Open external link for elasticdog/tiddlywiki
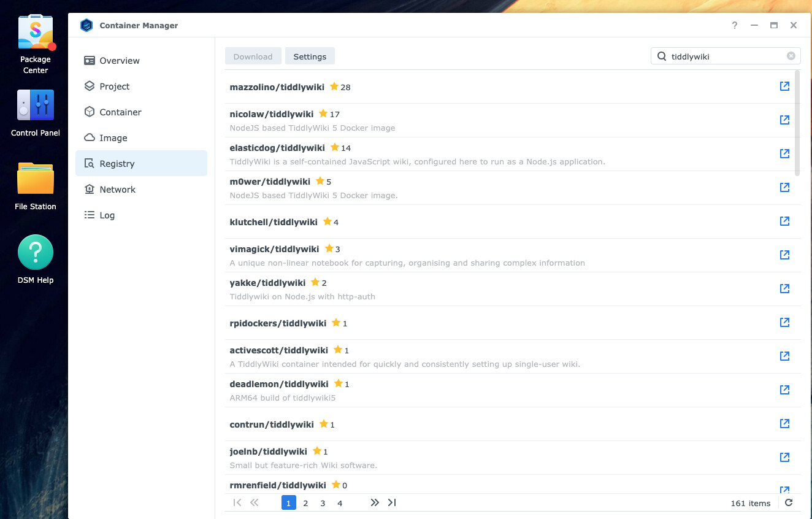812x519 pixels. tap(784, 154)
